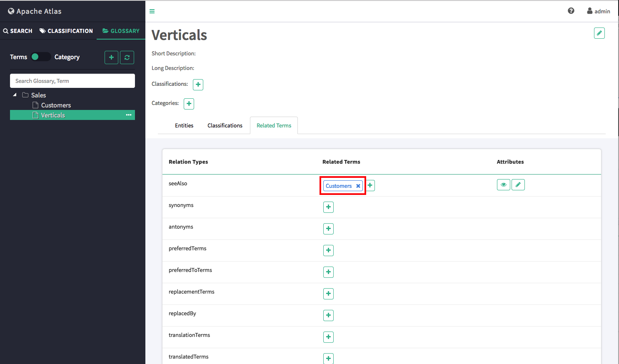Select Customers term in glossary tree
Screen dimensions: 619x364
[x=56, y=105]
